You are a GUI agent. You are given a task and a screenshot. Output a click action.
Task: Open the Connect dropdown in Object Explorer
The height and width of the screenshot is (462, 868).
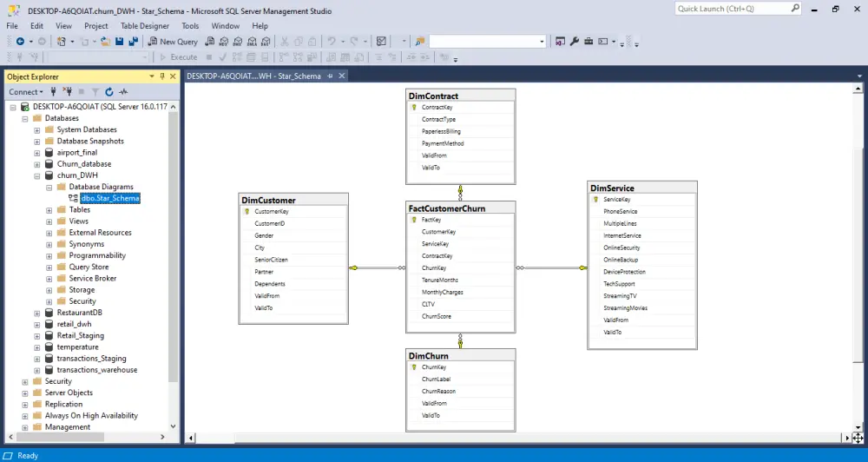coord(26,92)
